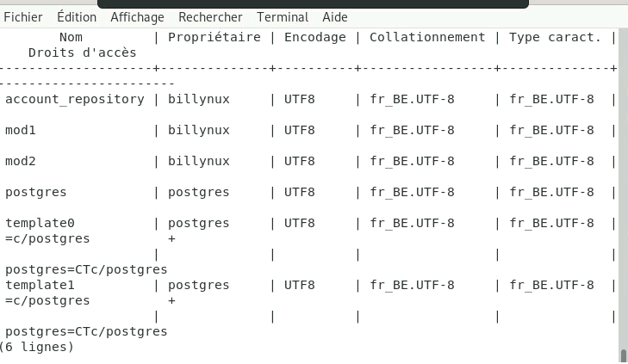628x364 pixels.
Task: Open the Édition menu
Action: click(x=77, y=17)
